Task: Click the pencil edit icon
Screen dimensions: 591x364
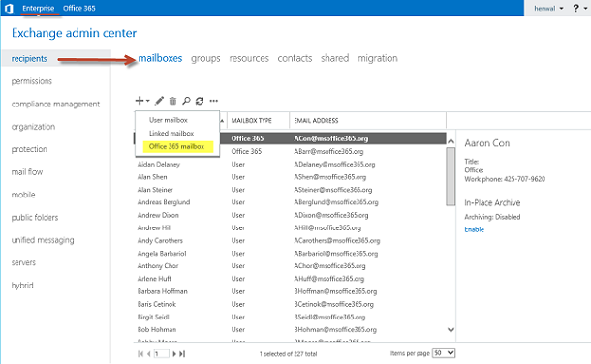Action: coord(159,101)
